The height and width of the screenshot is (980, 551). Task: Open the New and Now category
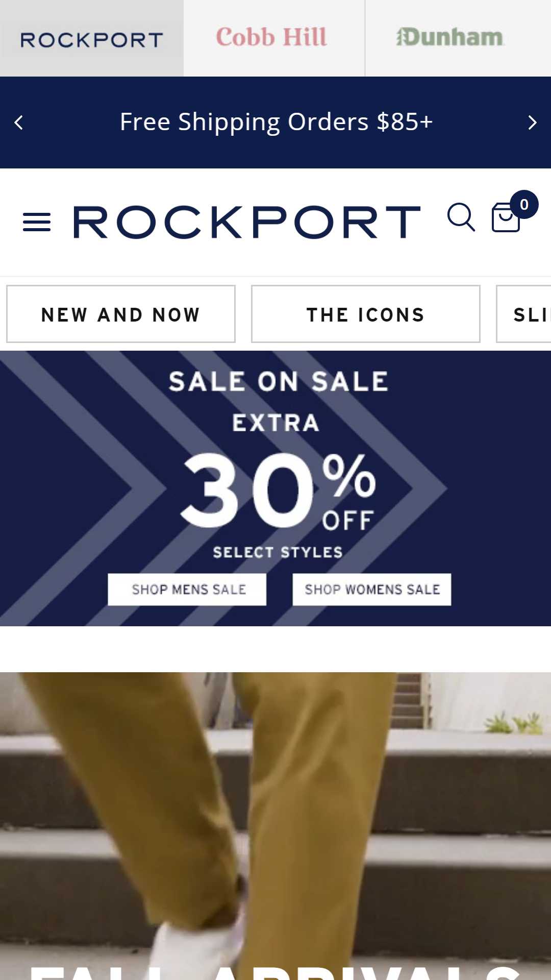pyautogui.click(x=121, y=314)
